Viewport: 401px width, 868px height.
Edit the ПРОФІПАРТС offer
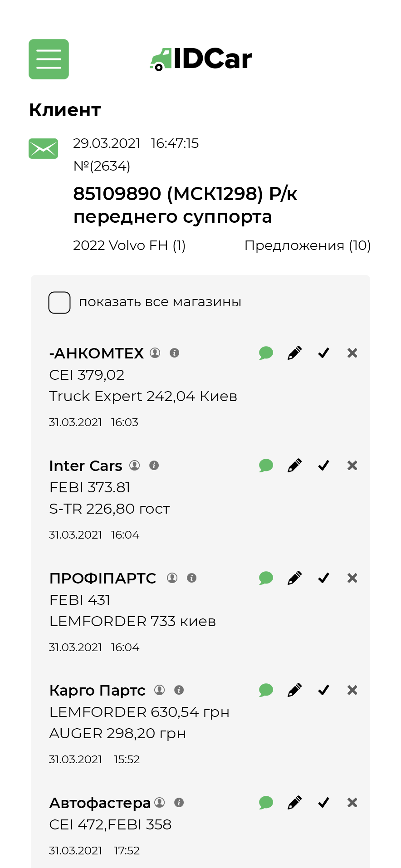coord(295,578)
